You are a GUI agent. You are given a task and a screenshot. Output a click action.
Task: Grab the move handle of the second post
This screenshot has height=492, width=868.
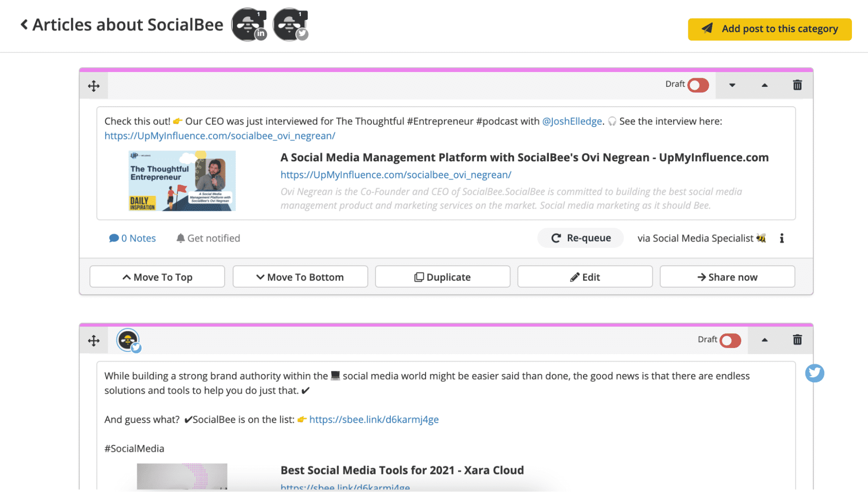[94, 340]
